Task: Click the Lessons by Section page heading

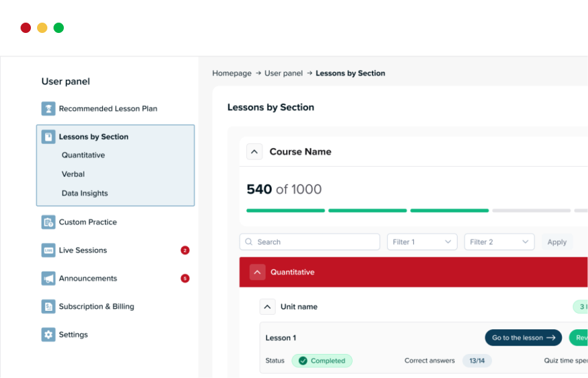Action: click(x=271, y=107)
